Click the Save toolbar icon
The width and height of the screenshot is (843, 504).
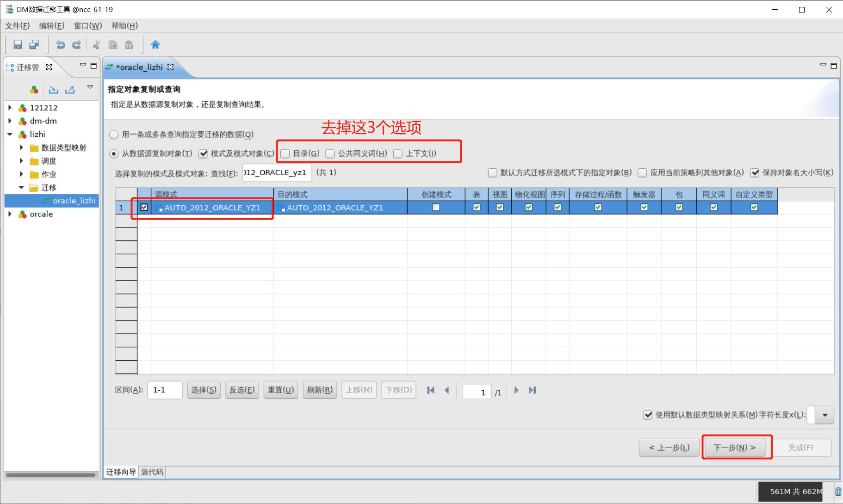point(18,44)
